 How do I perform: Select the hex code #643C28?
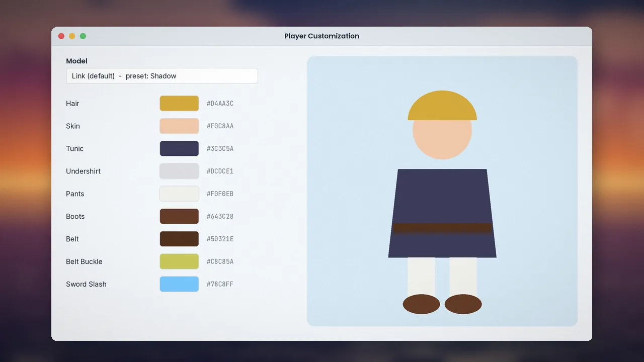pos(220,217)
